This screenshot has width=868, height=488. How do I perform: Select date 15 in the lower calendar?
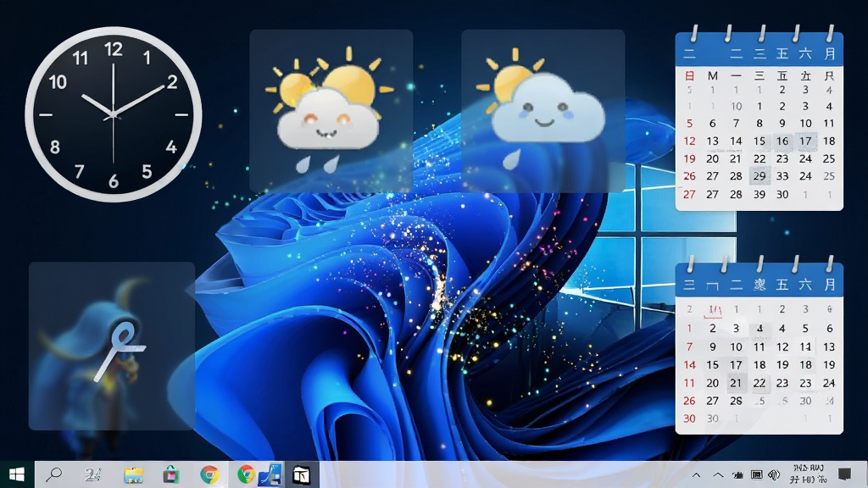click(x=712, y=365)
